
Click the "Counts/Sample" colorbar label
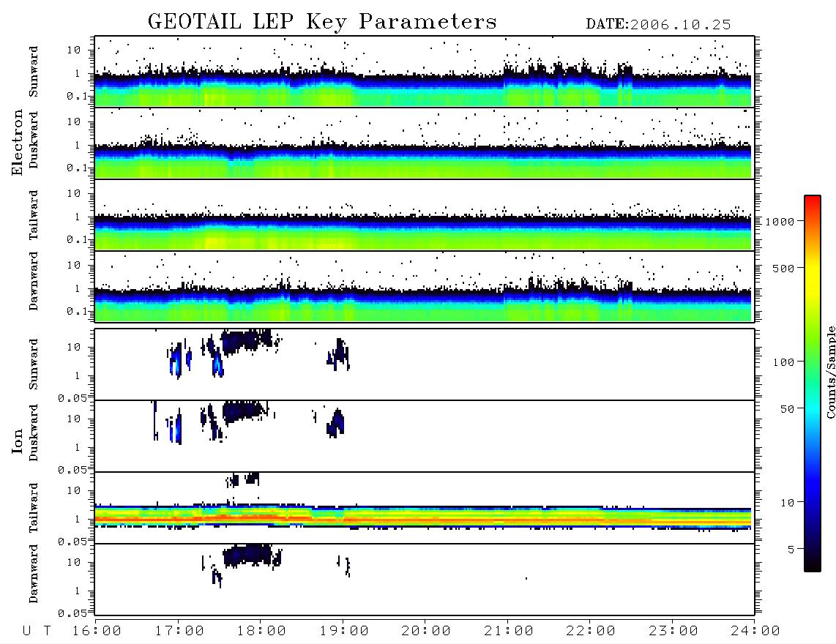coord(830,372)
